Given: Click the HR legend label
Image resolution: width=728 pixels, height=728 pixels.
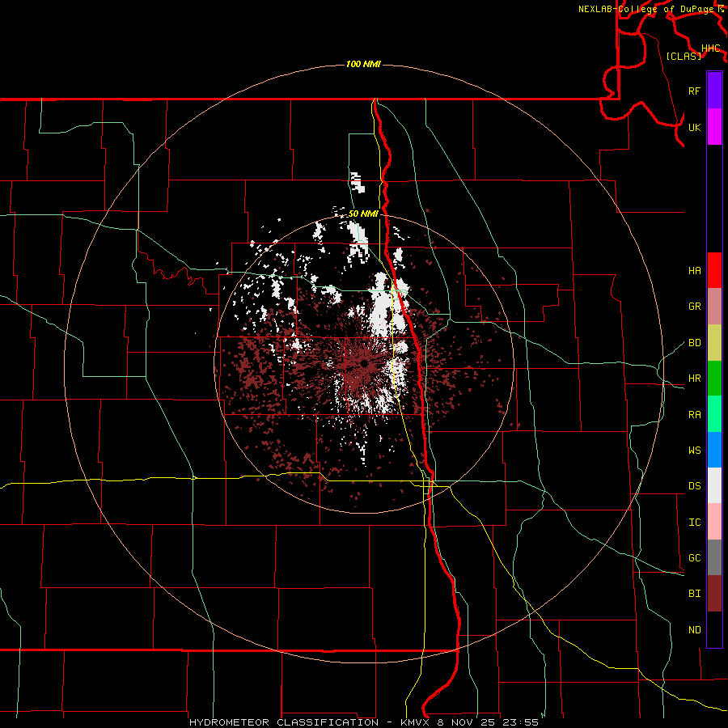Looking at the screenshot, I should click(x=694, y=379).
